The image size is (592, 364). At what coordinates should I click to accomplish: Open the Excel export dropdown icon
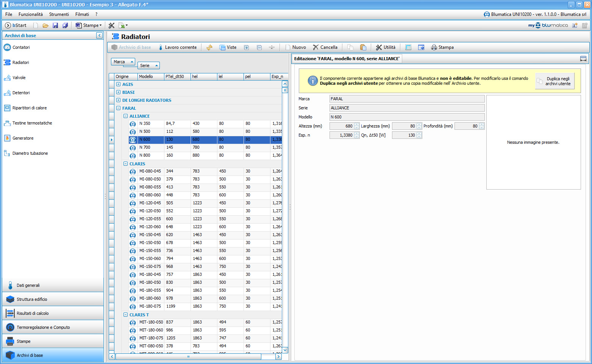(123, 25)
